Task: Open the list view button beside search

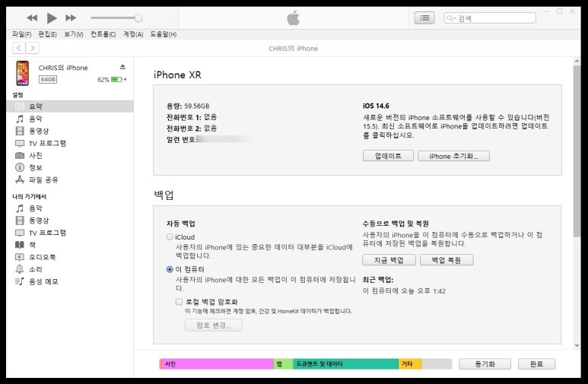Action: tap(424, 18)
